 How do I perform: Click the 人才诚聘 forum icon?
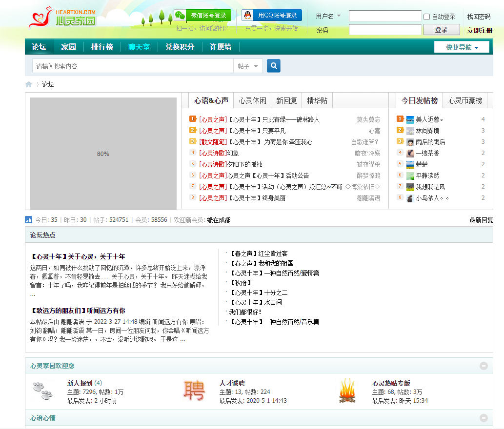coord(194,390)
